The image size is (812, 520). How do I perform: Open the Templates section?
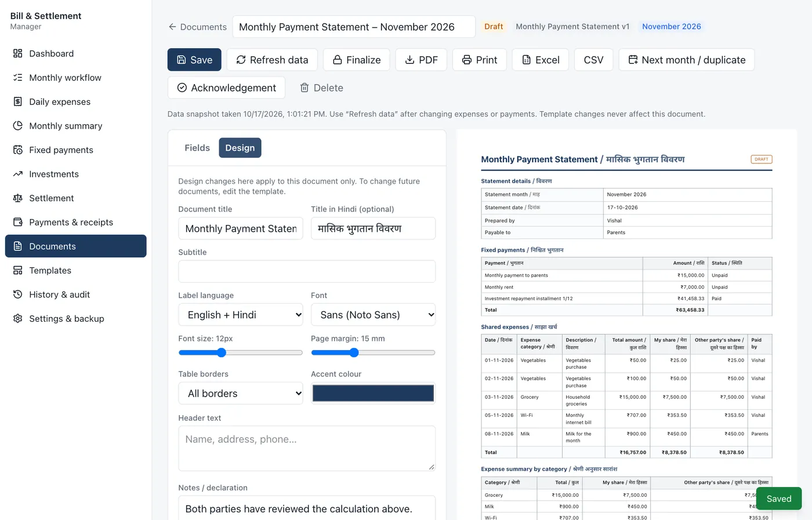pos(75,270)
